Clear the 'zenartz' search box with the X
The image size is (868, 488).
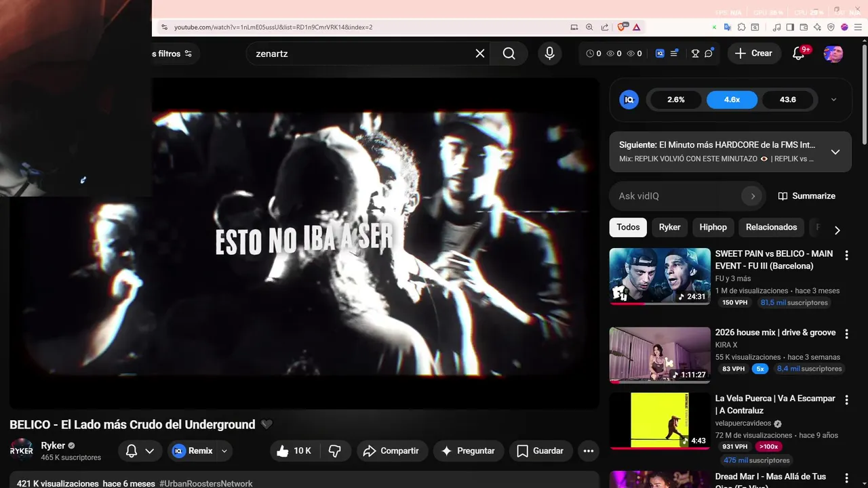point(480,54)
